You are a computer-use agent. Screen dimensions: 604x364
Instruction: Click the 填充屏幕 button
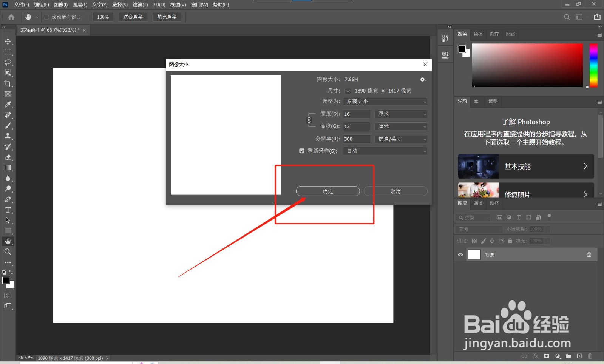[x=167, y=17]
